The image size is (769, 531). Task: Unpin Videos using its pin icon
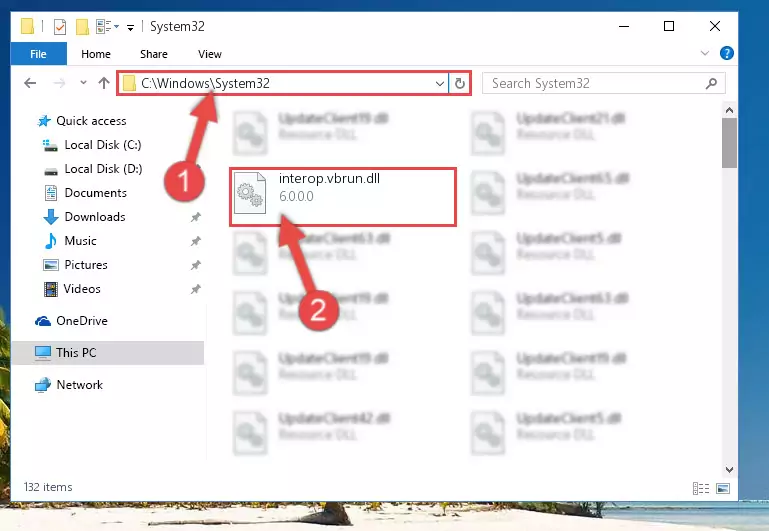click(x=196, y=289)
